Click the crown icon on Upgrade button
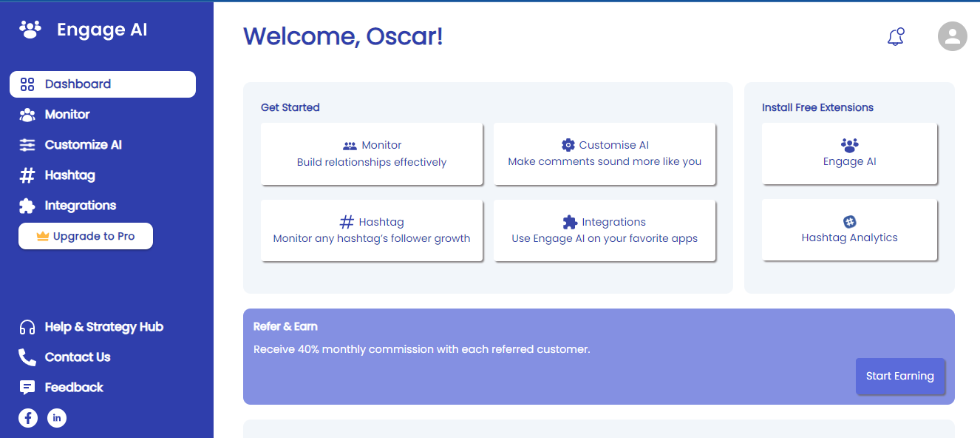The image size is (980, 438). (x=42, y=237)
